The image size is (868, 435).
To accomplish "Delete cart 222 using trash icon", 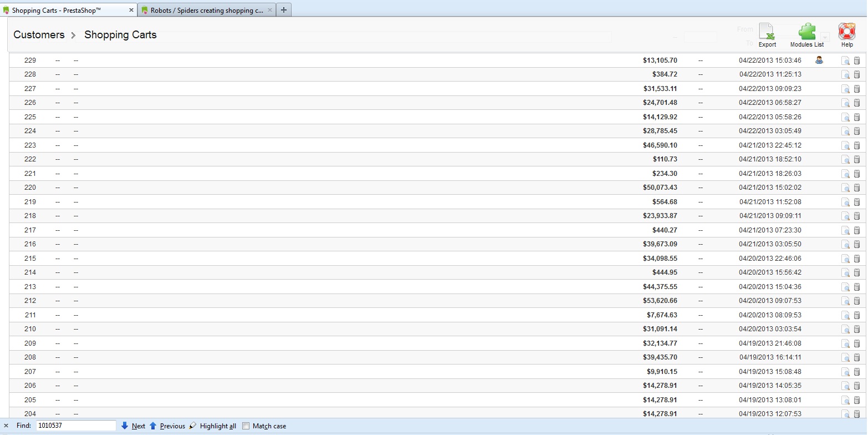I will 857,159.
